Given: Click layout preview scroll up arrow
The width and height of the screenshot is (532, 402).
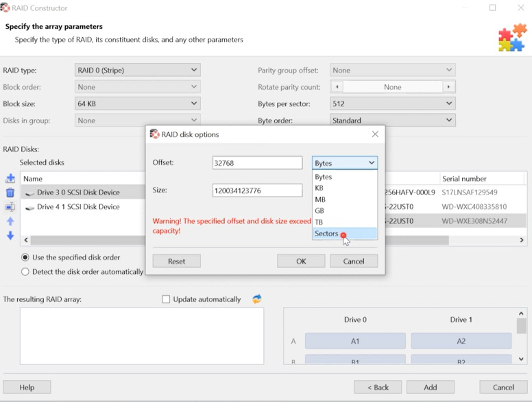Looking at the screenshot, I should point(521,314).
